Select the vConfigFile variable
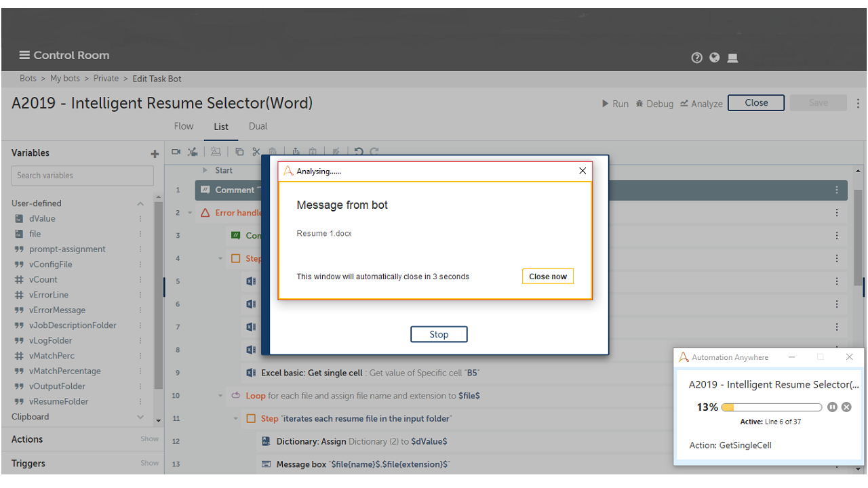This screenshot has height=488, width=868. coord(51,264)
